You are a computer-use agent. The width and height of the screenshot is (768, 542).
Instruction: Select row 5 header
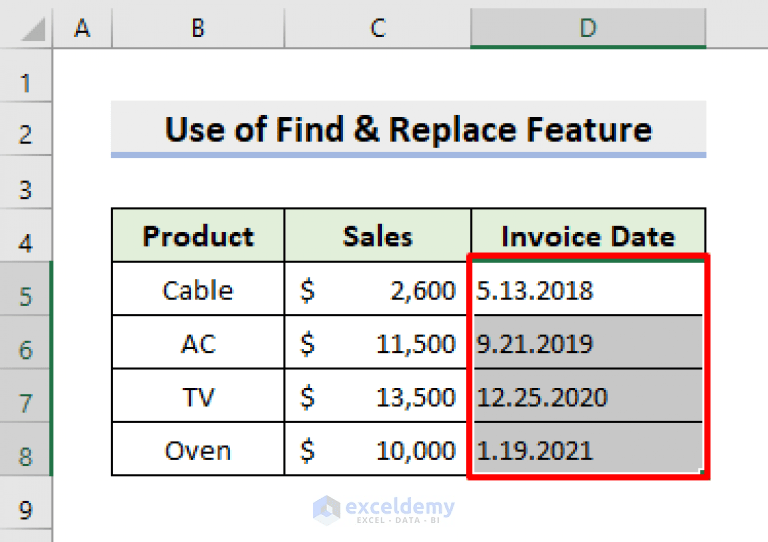(25, 289)
